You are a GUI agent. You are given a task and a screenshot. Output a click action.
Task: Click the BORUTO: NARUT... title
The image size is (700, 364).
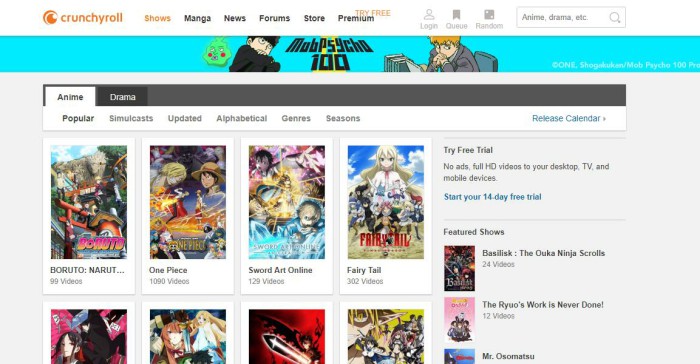(88, 270)
